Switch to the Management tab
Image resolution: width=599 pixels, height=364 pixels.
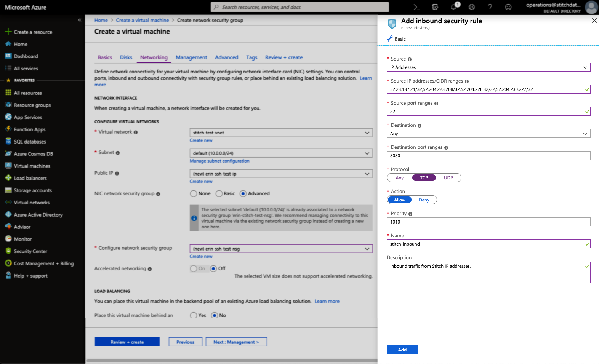coord(191,57)
